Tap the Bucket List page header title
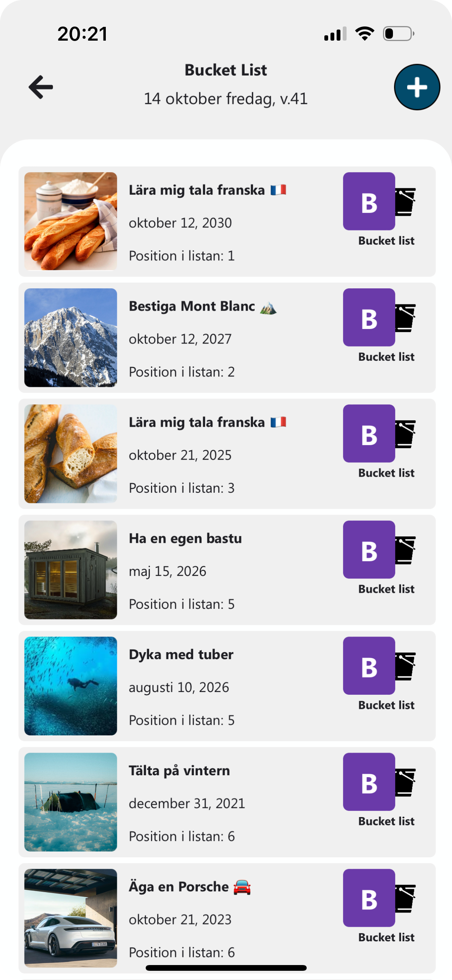 coord(225,70)
